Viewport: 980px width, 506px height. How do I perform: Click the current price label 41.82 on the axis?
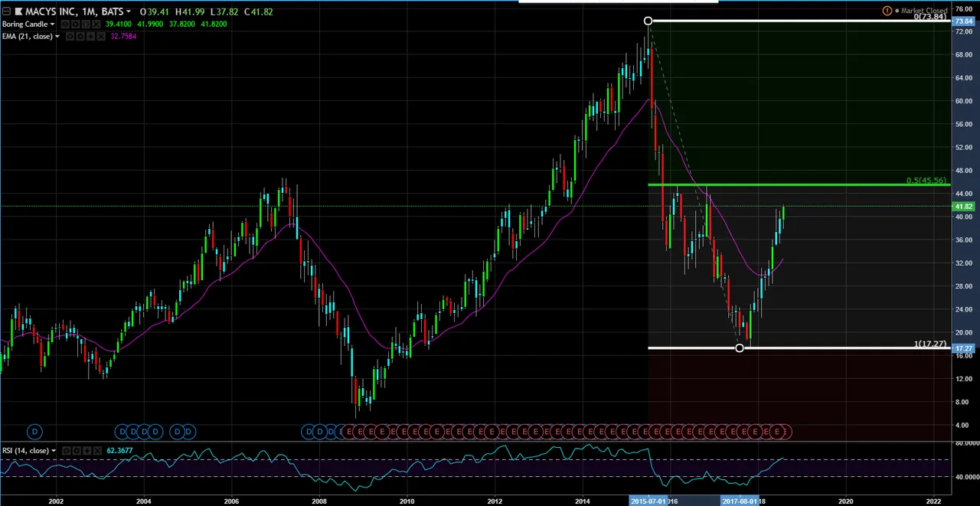coord(964,207)
